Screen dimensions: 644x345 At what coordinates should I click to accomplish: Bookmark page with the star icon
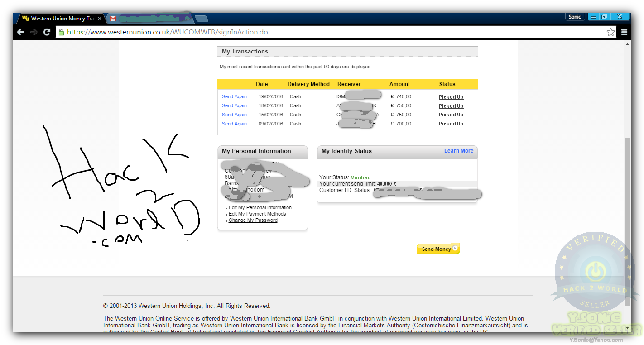pos(610,32)
